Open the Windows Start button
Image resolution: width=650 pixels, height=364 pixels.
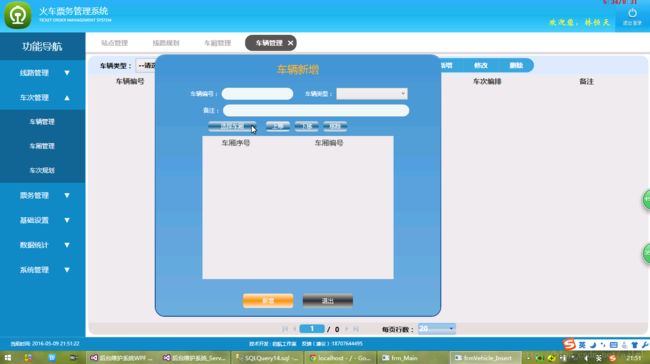coord(7,357)
